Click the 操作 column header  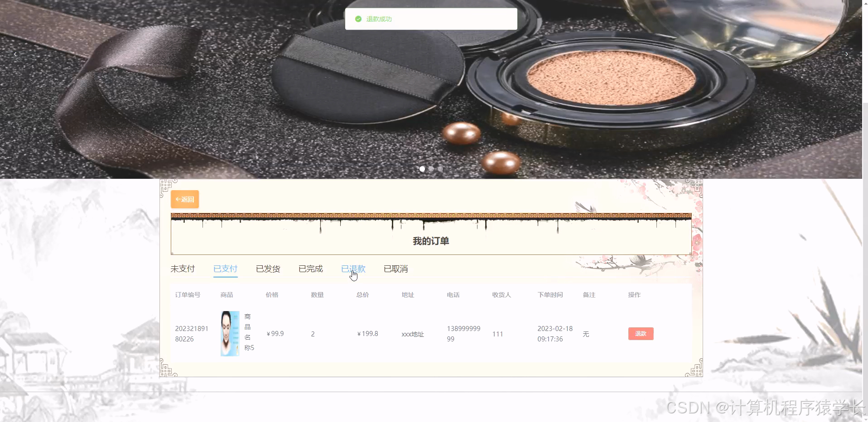pos(635,295)
